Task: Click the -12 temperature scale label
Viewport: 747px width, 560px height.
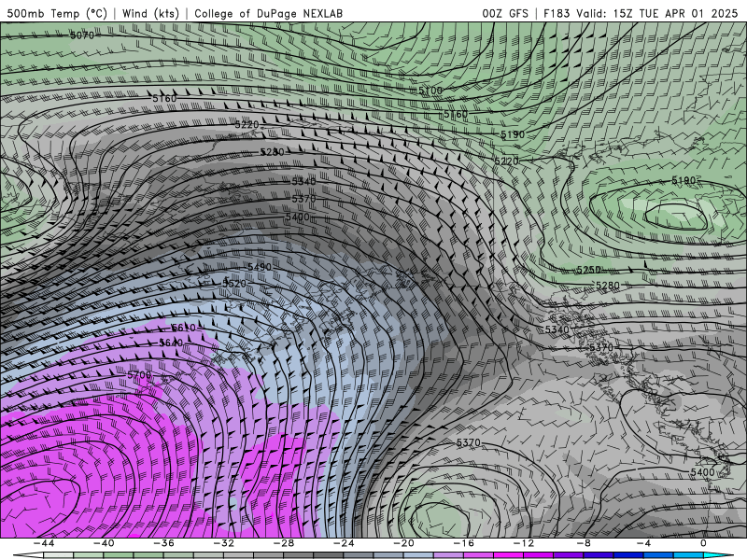Action: point(524,543)
